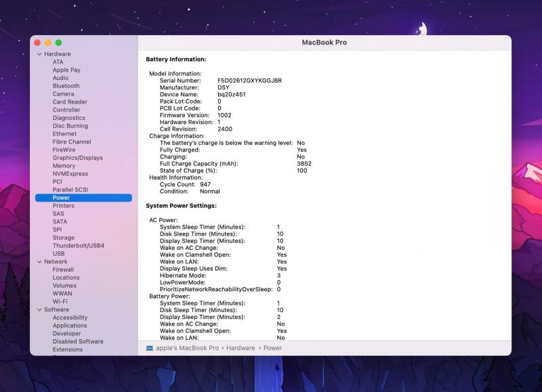Screen dimensions: 542x392
Task: Collapse the Hardware section chevron in sidebar
Action: click(39, 54)
